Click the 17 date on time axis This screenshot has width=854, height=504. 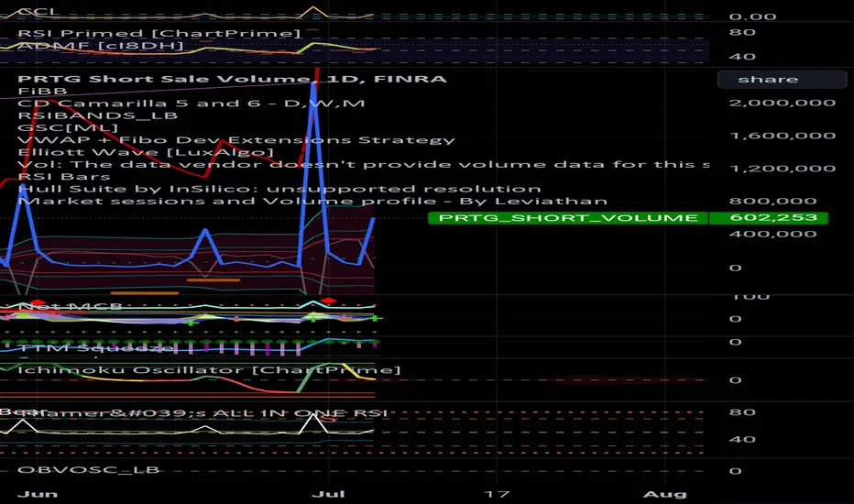coord(497,494)
